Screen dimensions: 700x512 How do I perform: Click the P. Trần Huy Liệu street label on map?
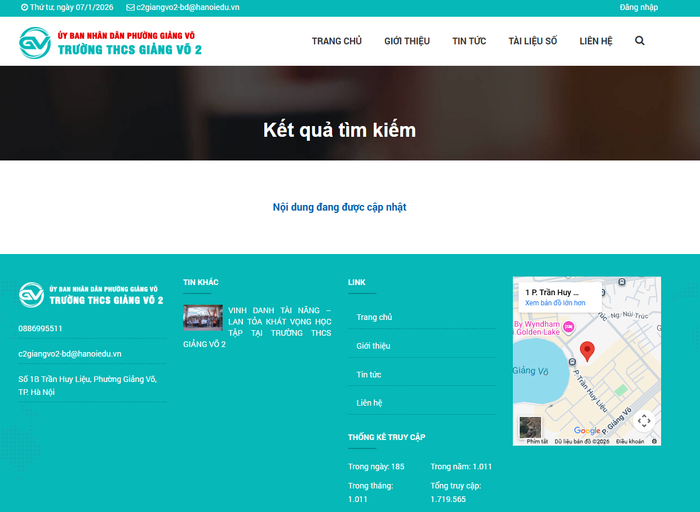(x=590, y=391)
